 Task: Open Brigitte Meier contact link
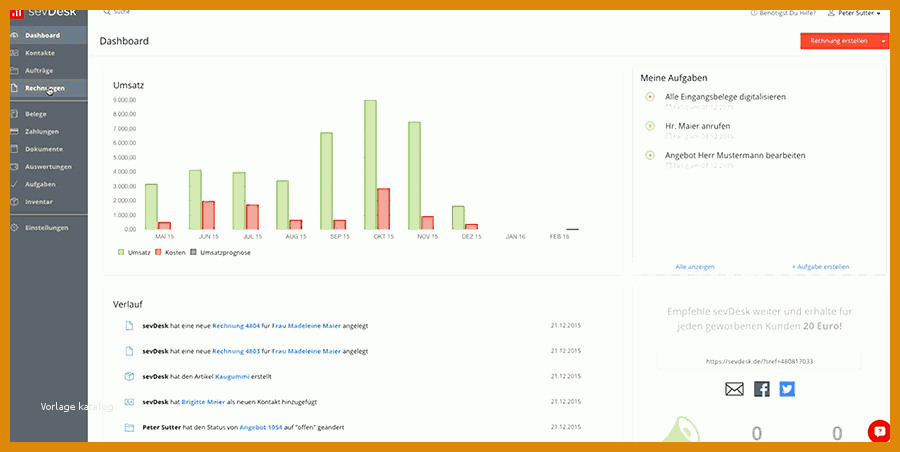(203, 402)
